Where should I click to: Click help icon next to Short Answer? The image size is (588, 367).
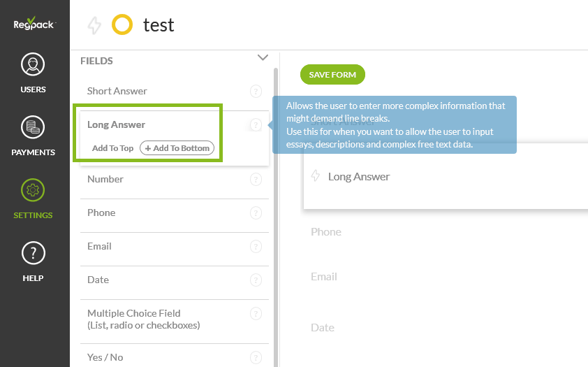[x=256, y=91]
